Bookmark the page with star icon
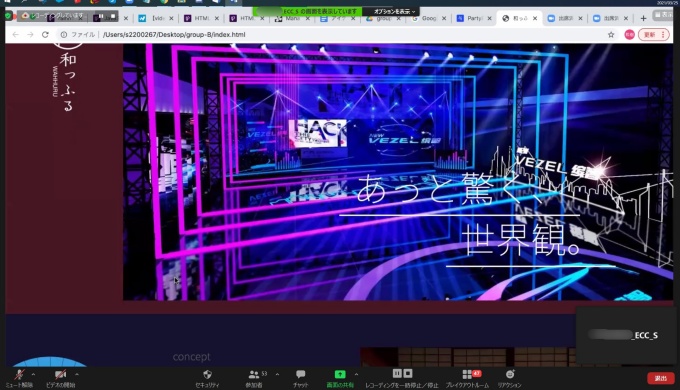This screenshot has width=680, height=390. 611,35
